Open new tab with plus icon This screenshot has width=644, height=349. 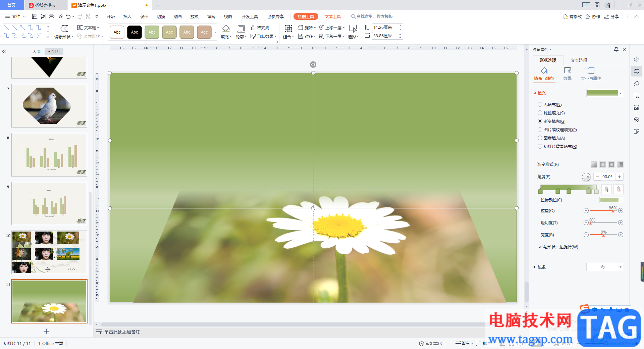(158, 5)
